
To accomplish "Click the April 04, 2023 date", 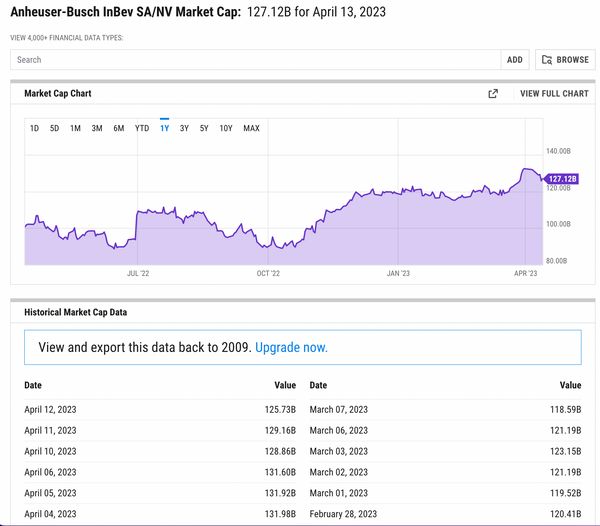I will [x=50, y=514].
